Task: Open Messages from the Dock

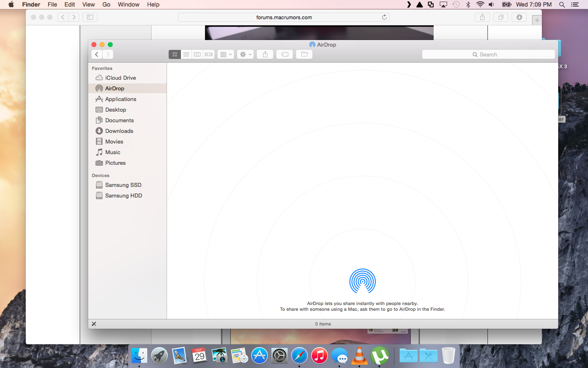Action: (339, 356)
